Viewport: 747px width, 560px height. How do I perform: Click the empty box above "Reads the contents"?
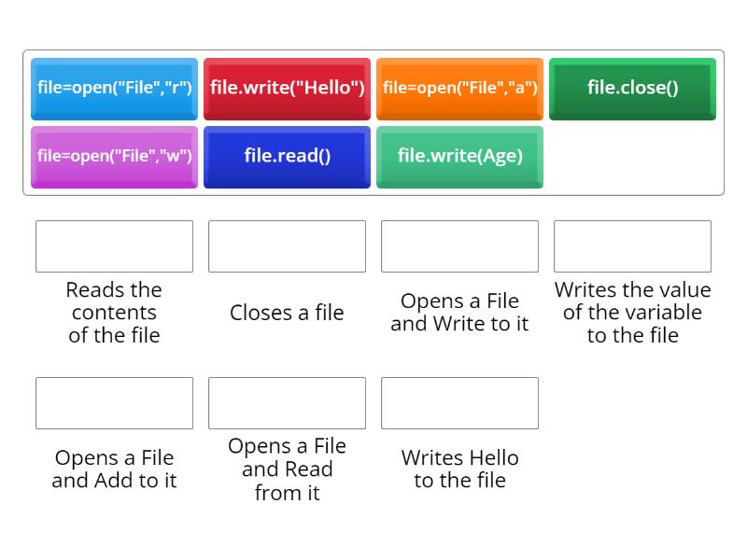(x=114, y=246)
